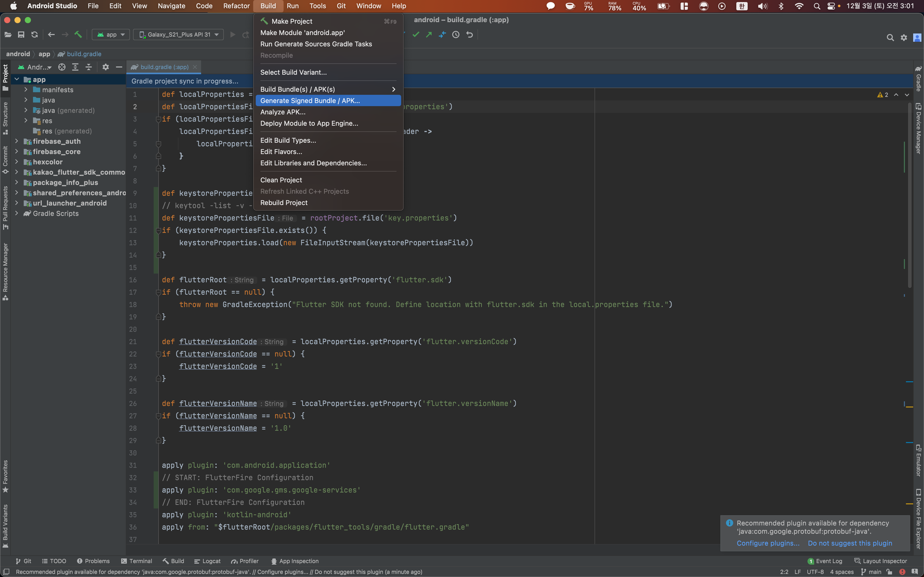Click the Sync refresh toolbar icon

(x=34, y=35)
